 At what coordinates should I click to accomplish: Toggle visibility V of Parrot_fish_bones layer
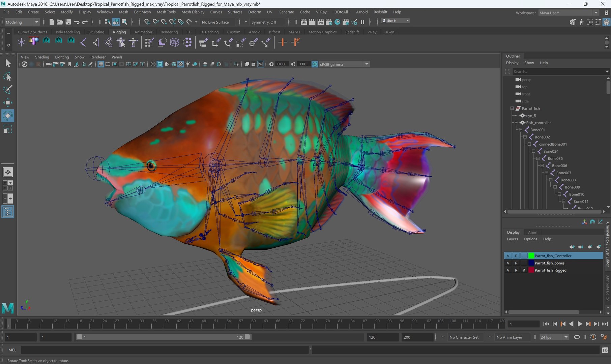[508, 263]
